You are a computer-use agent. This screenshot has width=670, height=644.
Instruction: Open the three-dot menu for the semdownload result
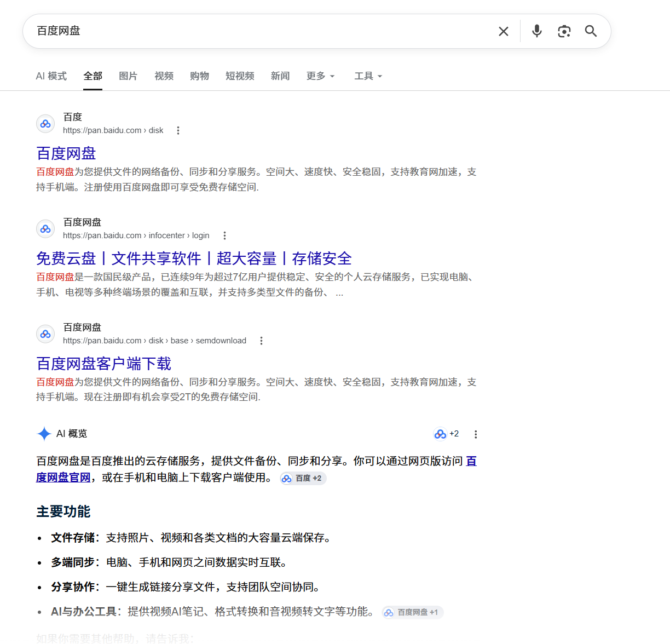(x=261, y=341)
